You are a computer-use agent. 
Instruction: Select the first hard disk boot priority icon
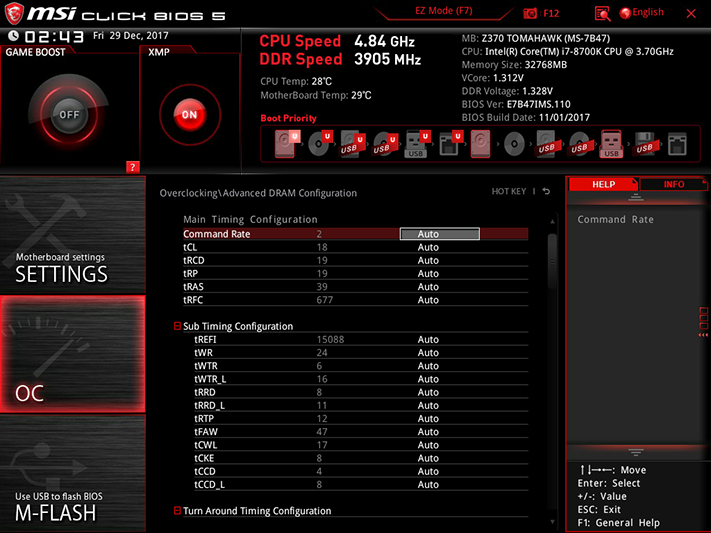285,144
